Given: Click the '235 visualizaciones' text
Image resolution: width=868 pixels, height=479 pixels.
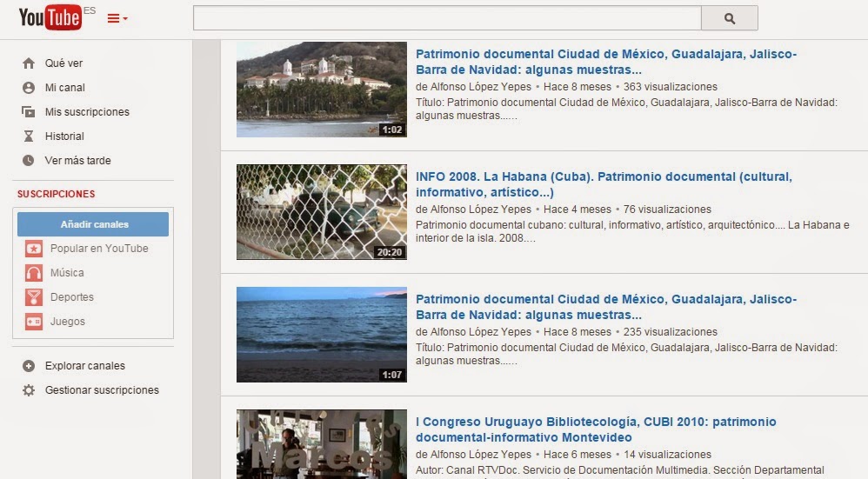Looking at the screenshot, I should point(671,332).
